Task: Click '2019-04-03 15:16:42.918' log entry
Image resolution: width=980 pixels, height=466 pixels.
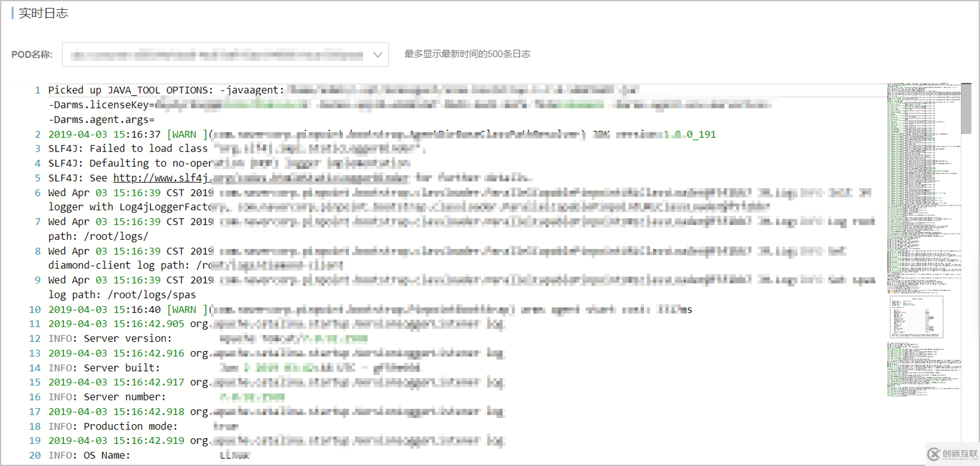Action: (276, 411)
